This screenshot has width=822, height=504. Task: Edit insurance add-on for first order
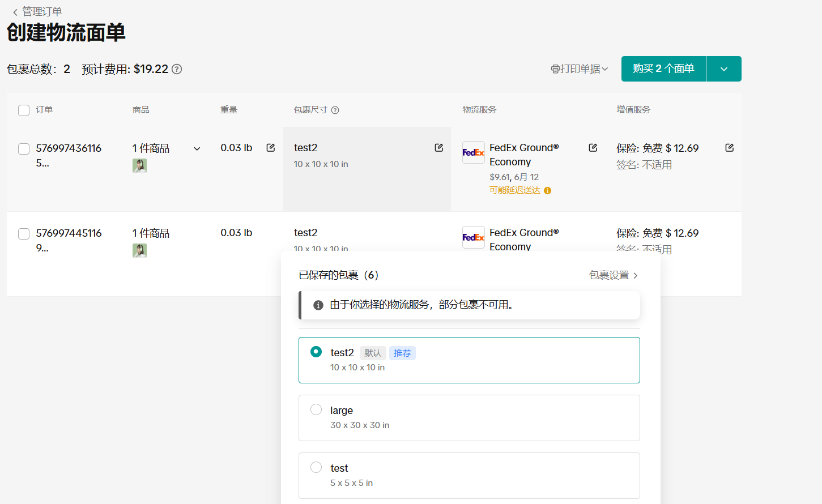pos(729,148)
